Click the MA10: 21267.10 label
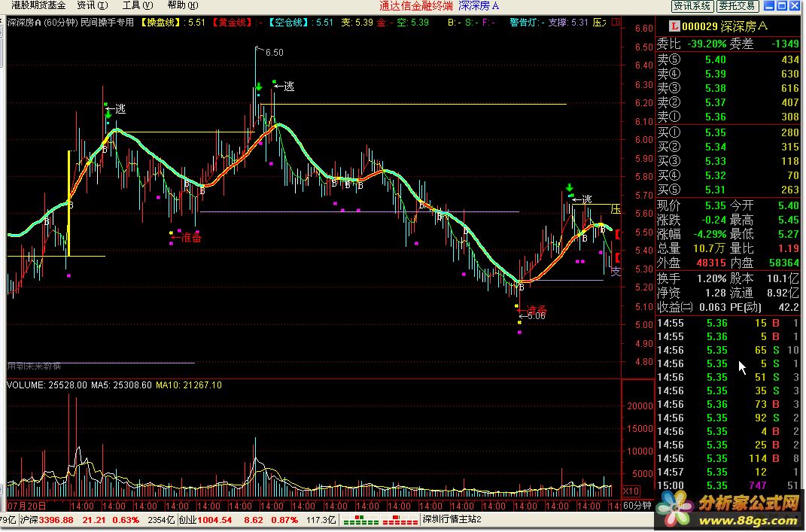The width and height of the screenshot is (806, 532). coord(189,385)
